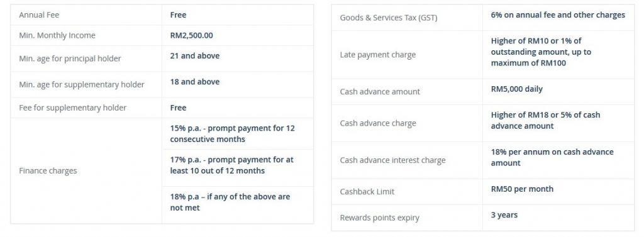
Task: Select the '21 and above' value
Action: [195, 55]
